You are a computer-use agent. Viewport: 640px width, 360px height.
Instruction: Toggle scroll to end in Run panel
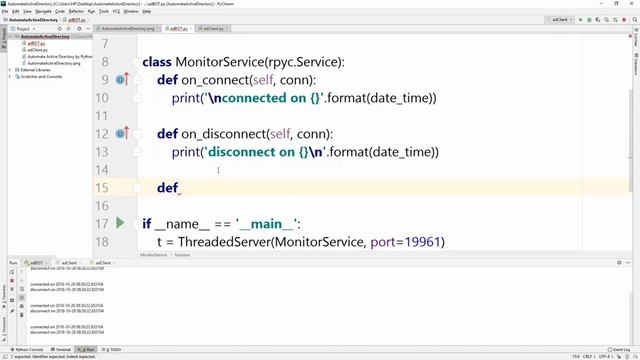pos(22,298)
